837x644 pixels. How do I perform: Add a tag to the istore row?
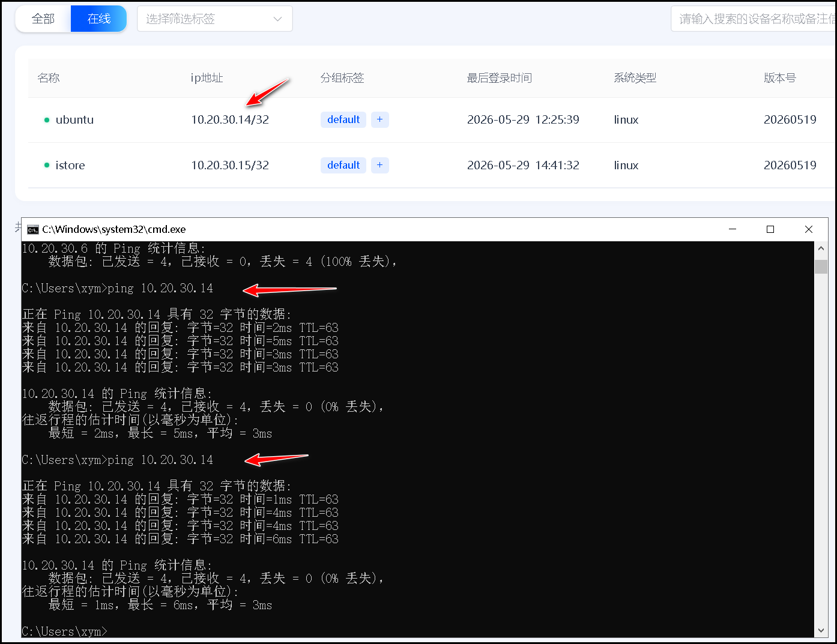point(379,165)
